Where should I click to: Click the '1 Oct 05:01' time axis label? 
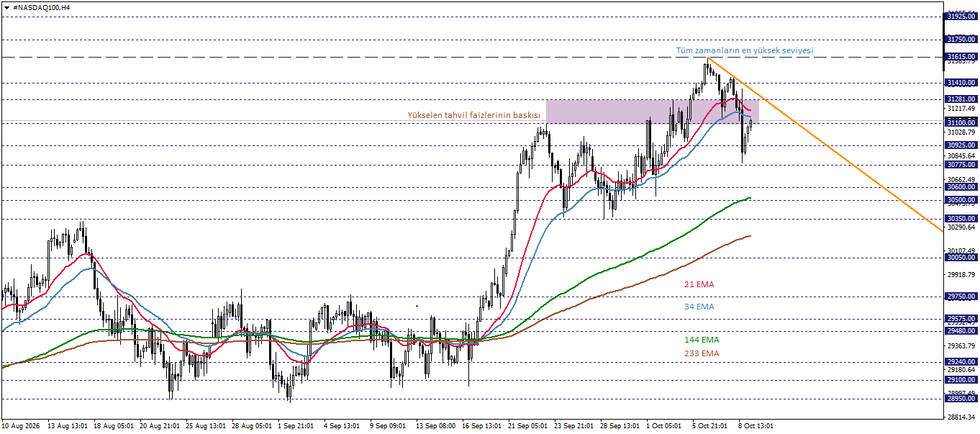664,425
